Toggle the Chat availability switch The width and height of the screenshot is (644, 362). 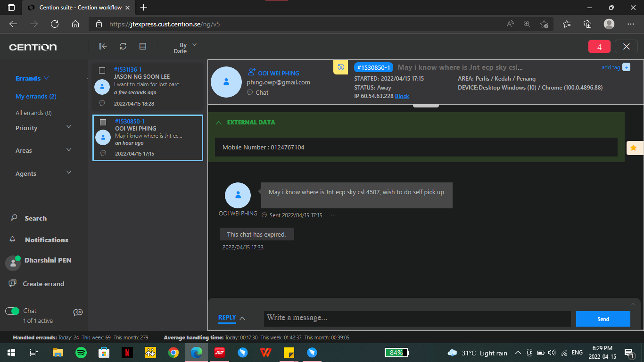click(x=12, y=311)
